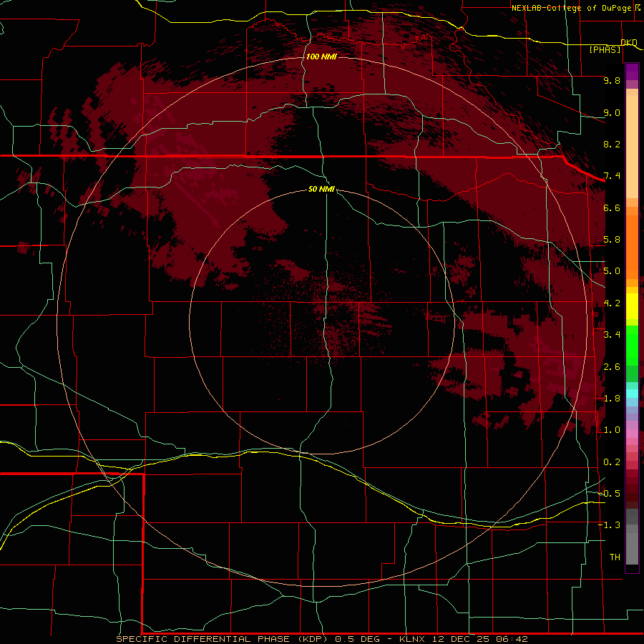Click the SPECIFIC DIFFERENTIAL PHASE (KDP) caption text
644x644 pixels.
(x=222, y=639)
